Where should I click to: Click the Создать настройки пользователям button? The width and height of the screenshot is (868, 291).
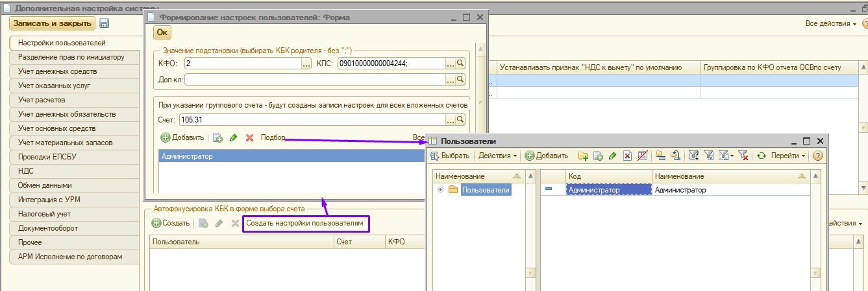pos(305,224)
